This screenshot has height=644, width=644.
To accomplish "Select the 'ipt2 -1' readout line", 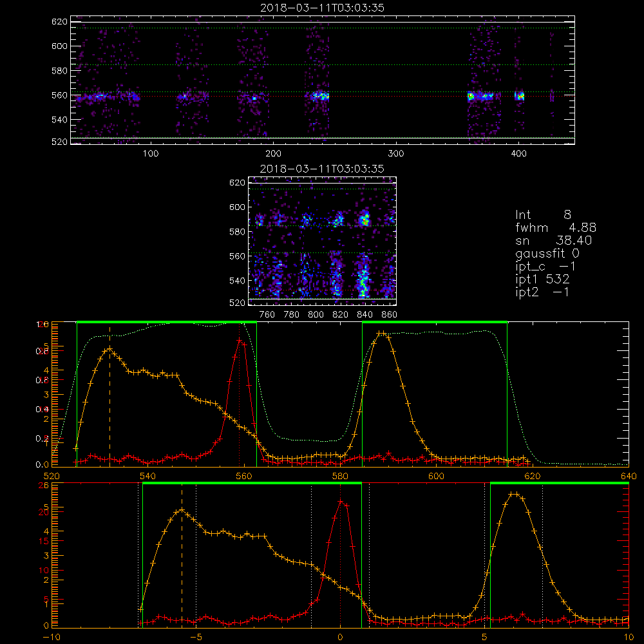I will click(542, 292).
